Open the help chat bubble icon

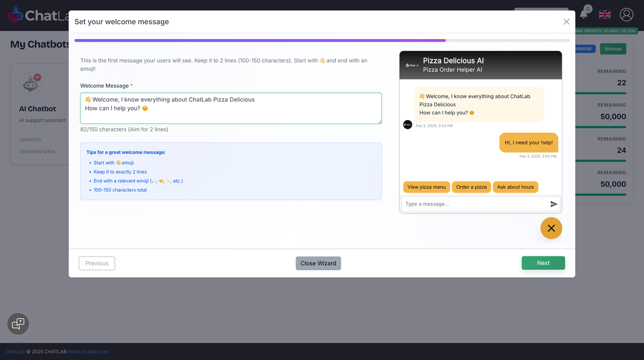click(18, 324)
